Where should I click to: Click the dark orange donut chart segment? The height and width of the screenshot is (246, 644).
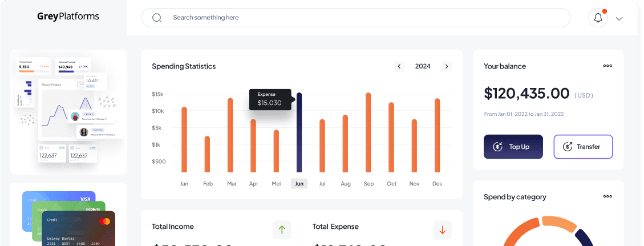[520, 231]
